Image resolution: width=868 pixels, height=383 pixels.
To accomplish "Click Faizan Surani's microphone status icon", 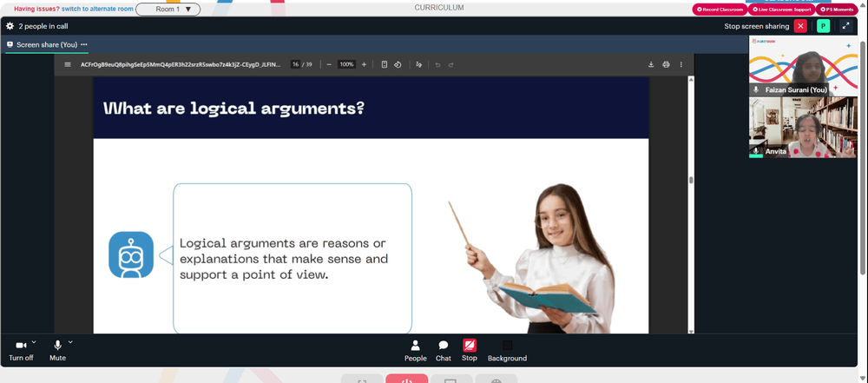I will (756, 89).
